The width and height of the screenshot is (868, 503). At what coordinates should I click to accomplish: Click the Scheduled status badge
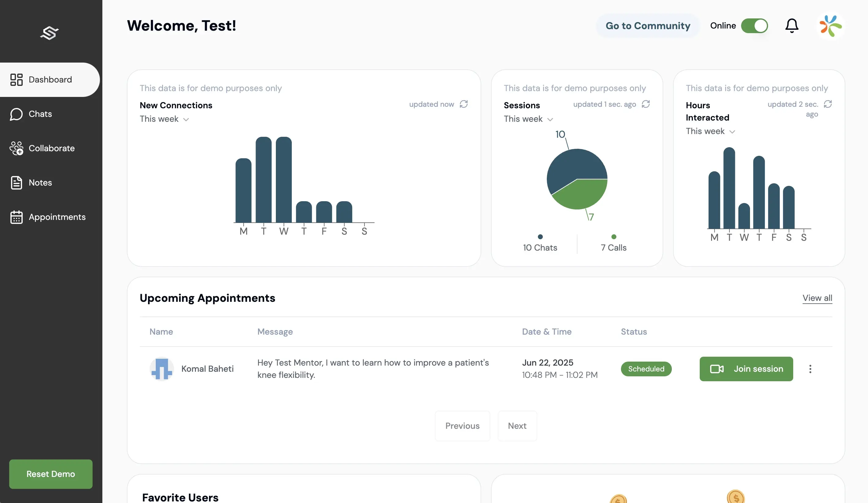tap(646, 369)
